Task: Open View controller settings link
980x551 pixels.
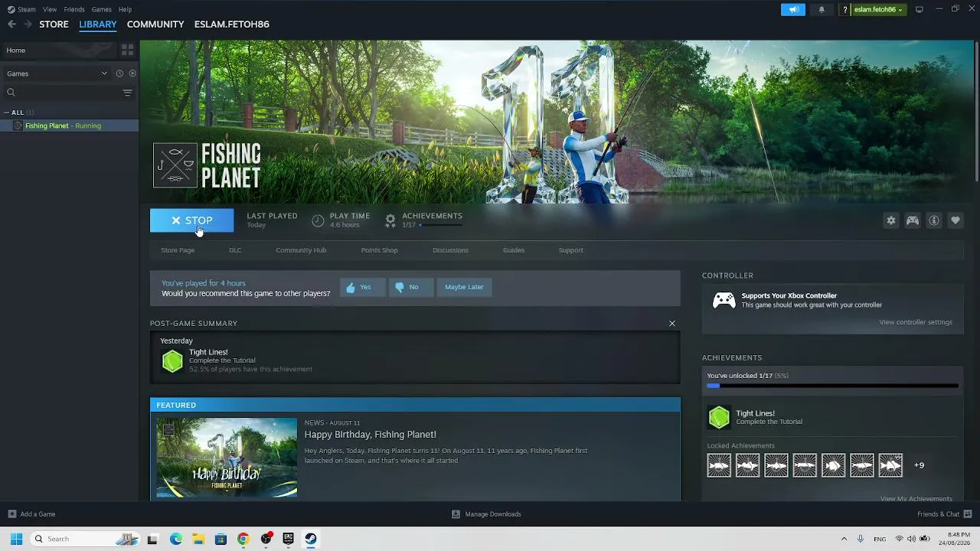Action: click(x=916, y=322)
